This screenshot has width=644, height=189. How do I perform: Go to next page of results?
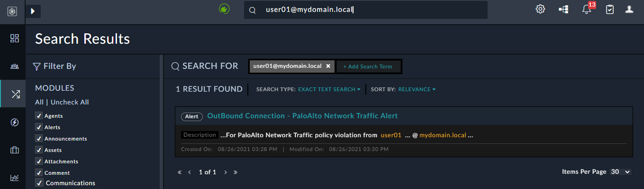(x=226, y=172)
